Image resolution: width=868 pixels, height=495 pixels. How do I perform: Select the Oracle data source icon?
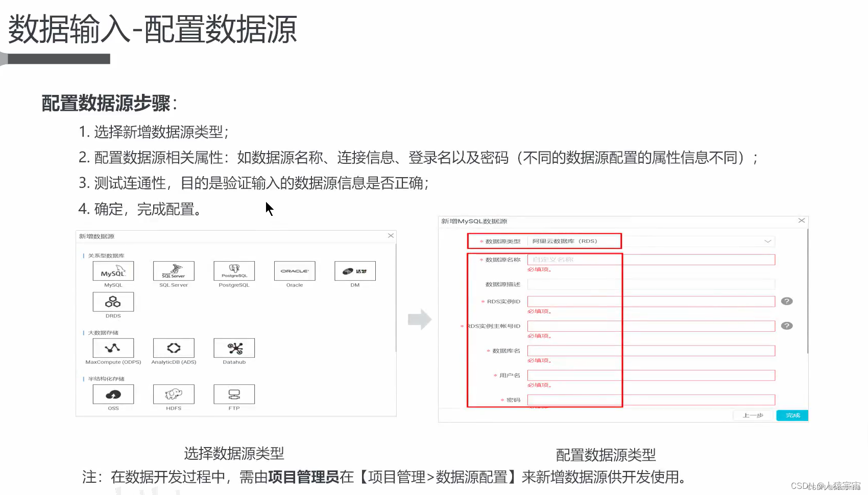(x=295, y=271)
